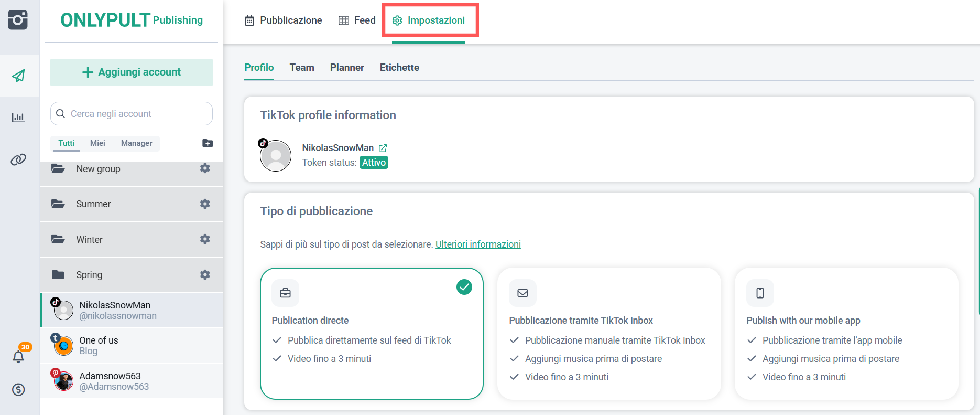
Task: Select the Publication directe option
Action: tap(371, 333)
